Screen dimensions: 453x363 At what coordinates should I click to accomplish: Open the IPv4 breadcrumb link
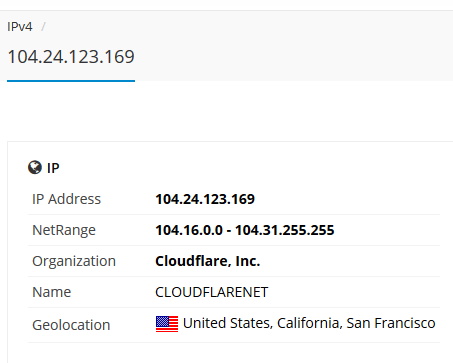point(20,27)
